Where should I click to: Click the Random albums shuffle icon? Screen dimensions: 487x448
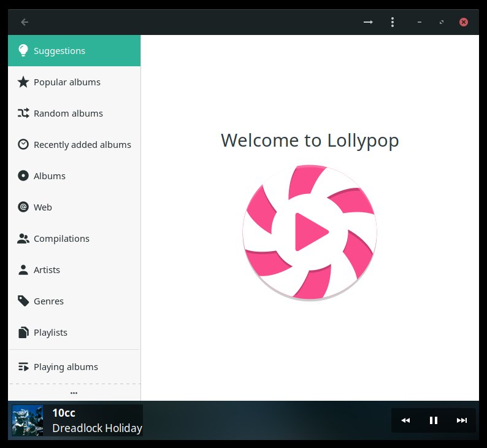click(x=23, y=114)
